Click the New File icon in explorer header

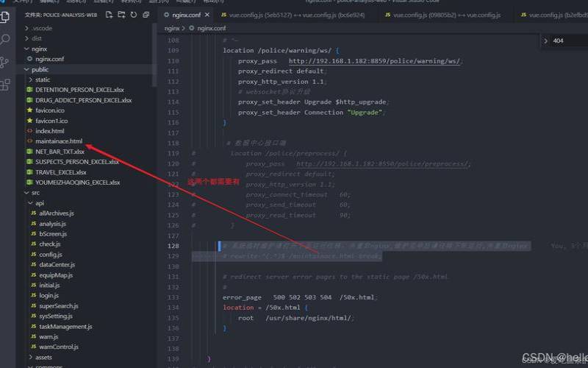click(109, 14)
